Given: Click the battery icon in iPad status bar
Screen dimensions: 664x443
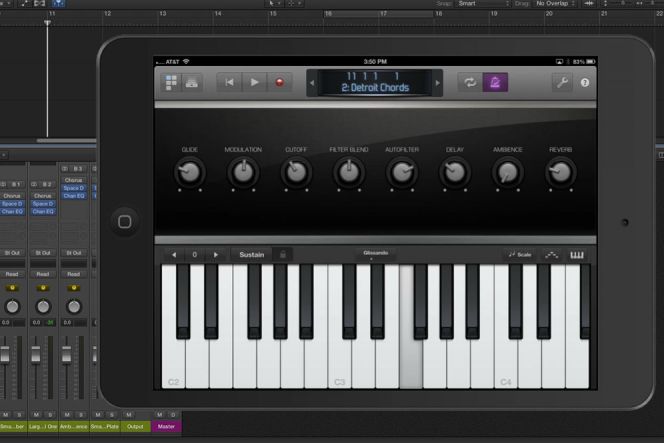Looking at the screenshot, I should (591, 62).
